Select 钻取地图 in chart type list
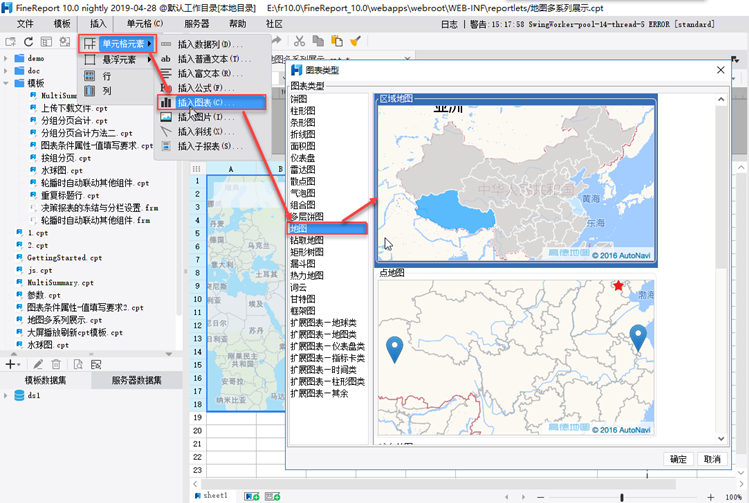This screenshot has width=749, height=503. coord(307,240)
